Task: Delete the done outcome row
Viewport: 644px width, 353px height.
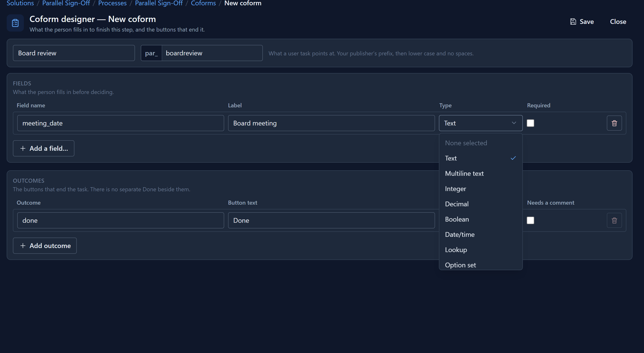Action: (x=614, y=220)
